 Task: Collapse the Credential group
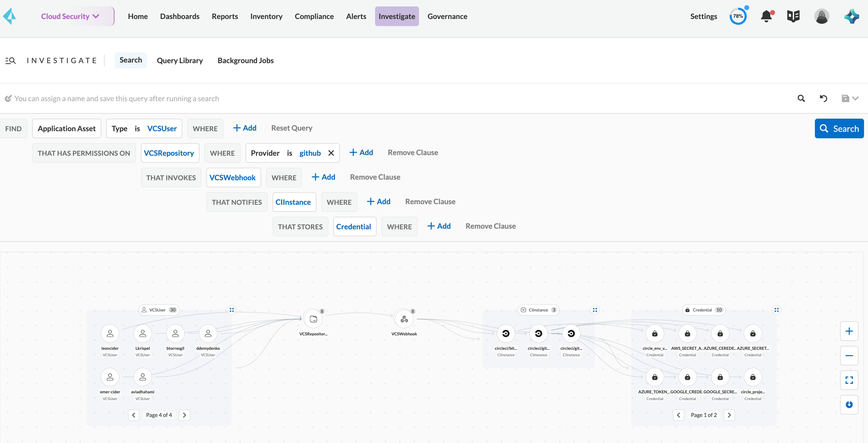[776, 310]
